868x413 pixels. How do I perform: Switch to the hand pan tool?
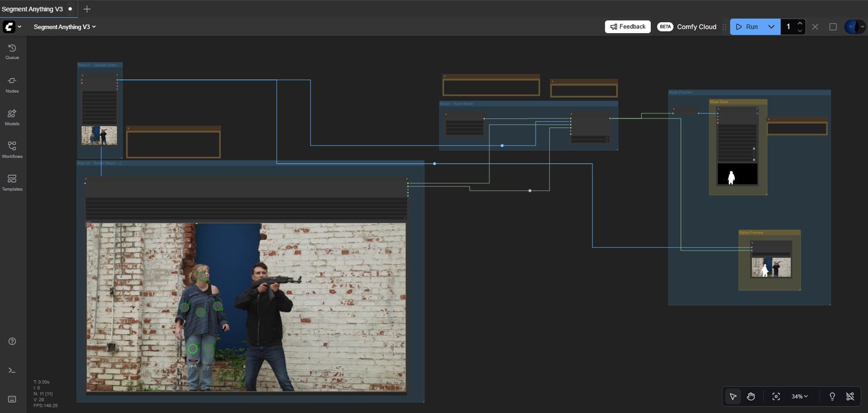click(751, 396)
